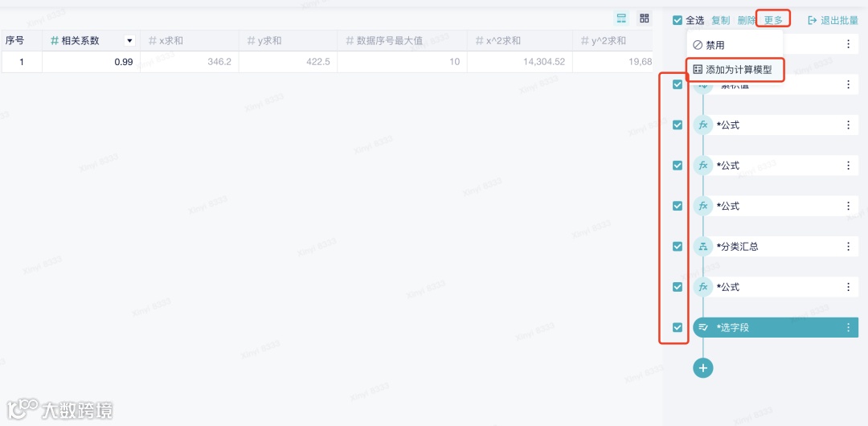868x426 pixels.
Task: Click the 复制 copy button
Action: click(720, 21)
